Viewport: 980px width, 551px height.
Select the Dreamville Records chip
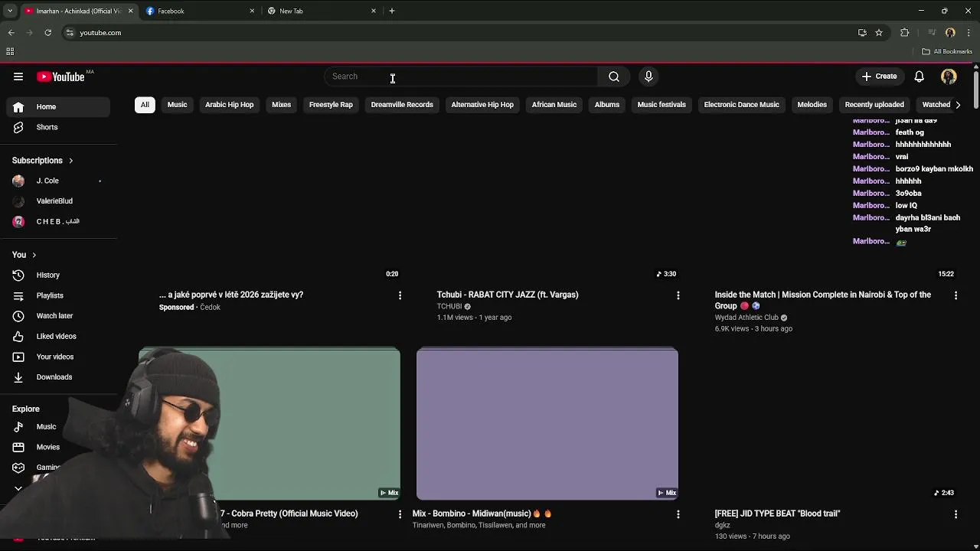coord(402,105)
